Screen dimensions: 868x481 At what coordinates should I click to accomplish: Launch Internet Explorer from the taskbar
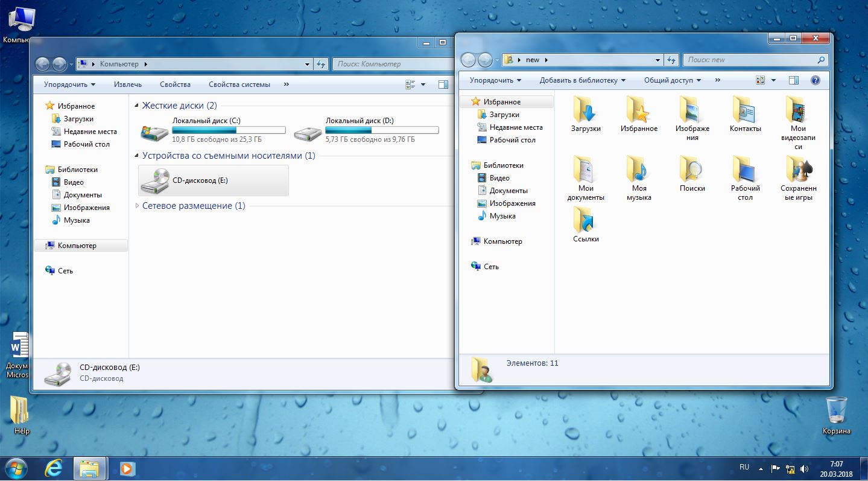click(x=54, y=468)
